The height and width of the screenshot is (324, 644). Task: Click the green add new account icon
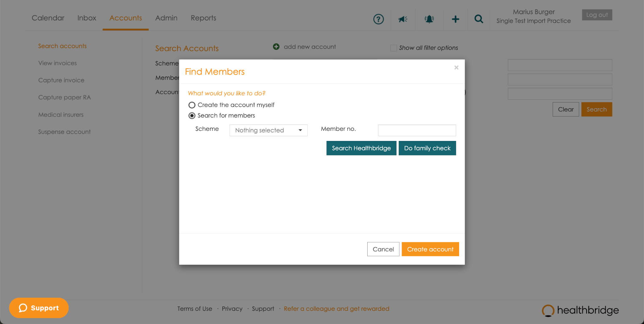pyautogui.click(x=276, y=47)
